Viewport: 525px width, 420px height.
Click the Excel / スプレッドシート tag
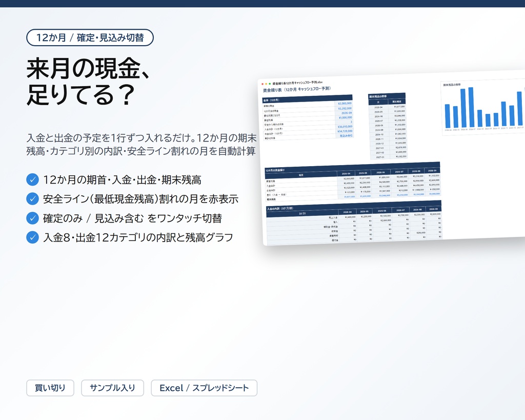(204, 388)
